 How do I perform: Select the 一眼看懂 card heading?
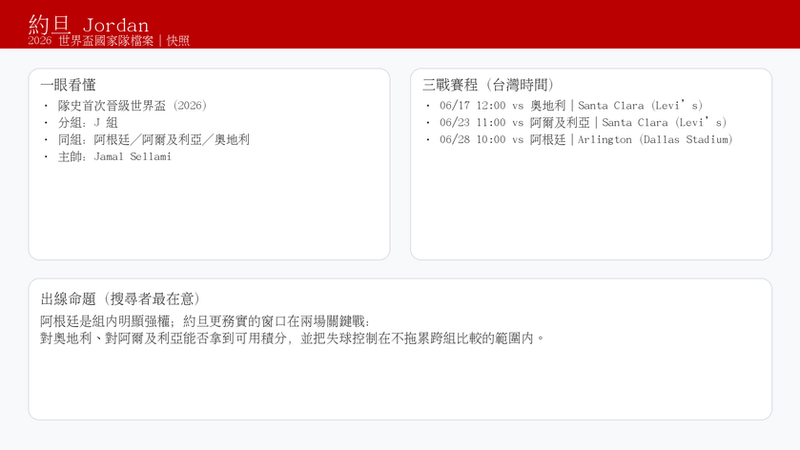pos(68,85)
